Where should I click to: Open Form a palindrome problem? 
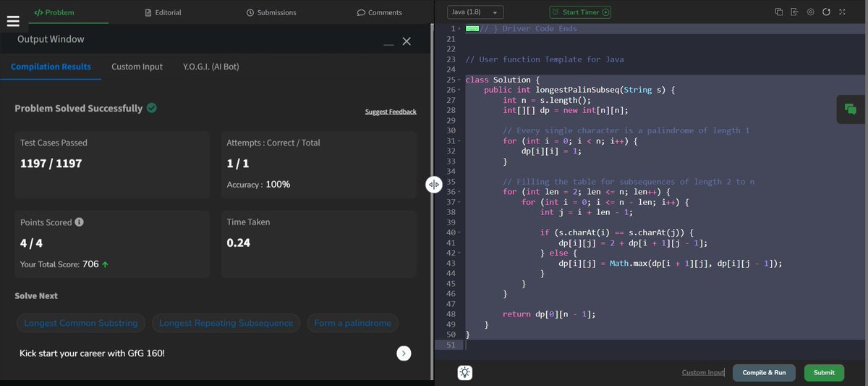click(352, 323)
